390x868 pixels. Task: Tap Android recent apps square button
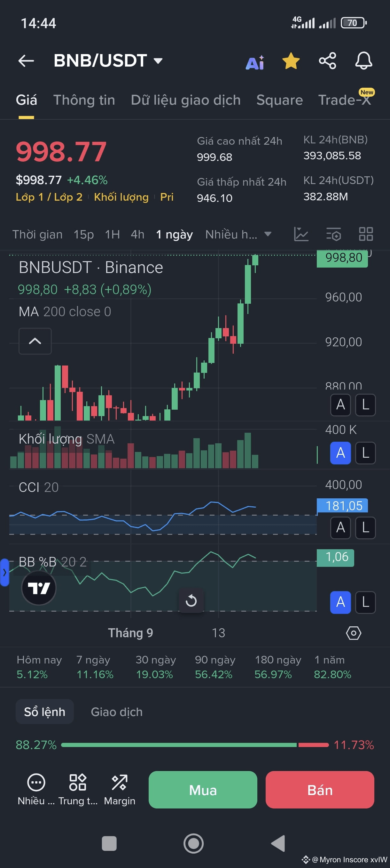tap(109, 843)
